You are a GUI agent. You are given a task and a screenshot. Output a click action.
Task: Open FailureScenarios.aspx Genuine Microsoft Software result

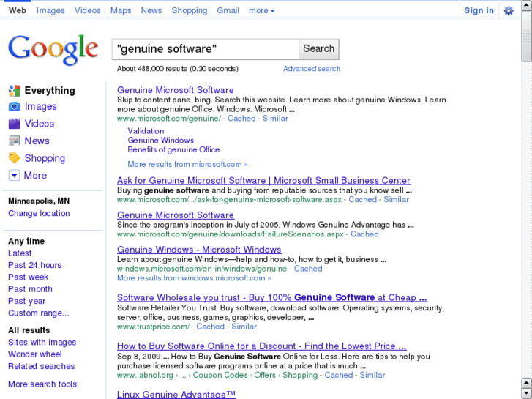pos(176,215)
